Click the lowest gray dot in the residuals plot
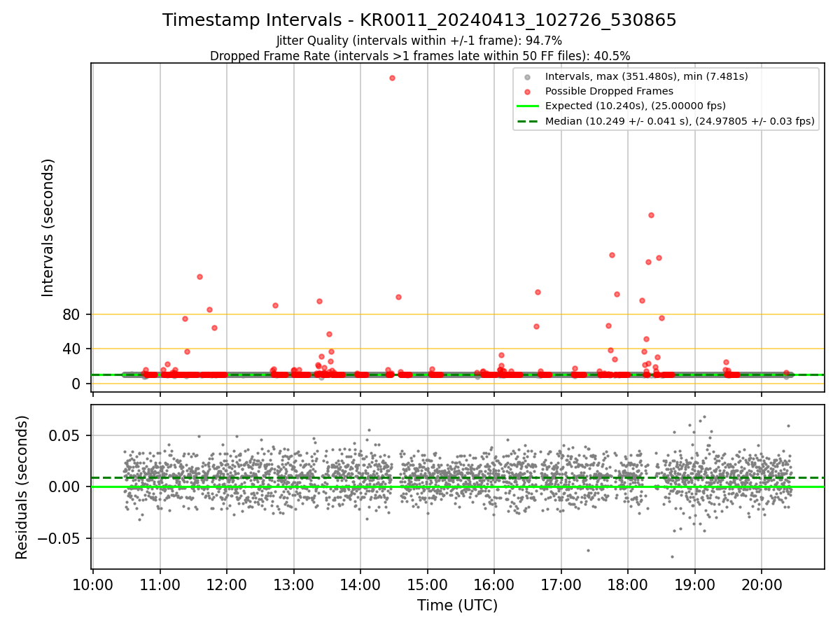The image size is (840, 630). click(x=672, y=557)
